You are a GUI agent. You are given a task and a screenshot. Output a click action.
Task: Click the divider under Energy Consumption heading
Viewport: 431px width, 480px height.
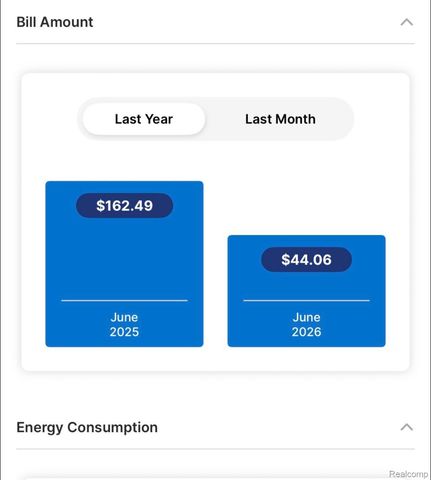tap(215, 449)
